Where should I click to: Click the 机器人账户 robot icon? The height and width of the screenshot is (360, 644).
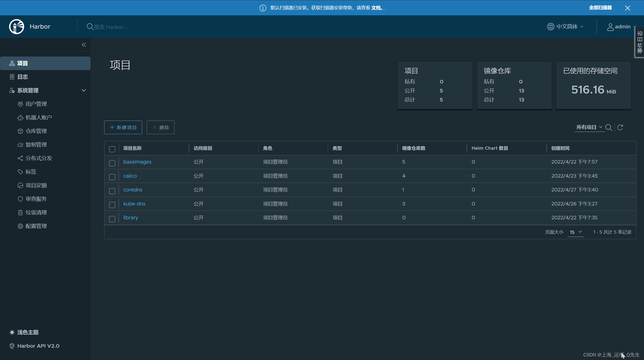coord(20,118)
